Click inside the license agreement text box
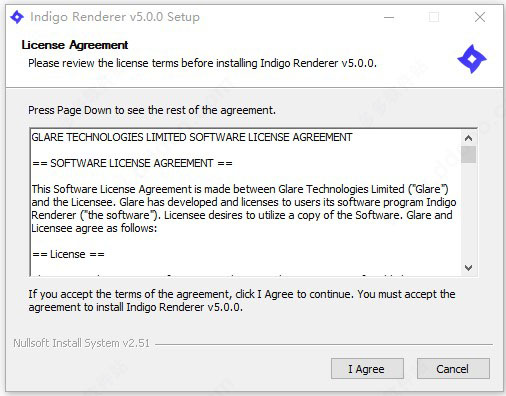 pos(246,202)
